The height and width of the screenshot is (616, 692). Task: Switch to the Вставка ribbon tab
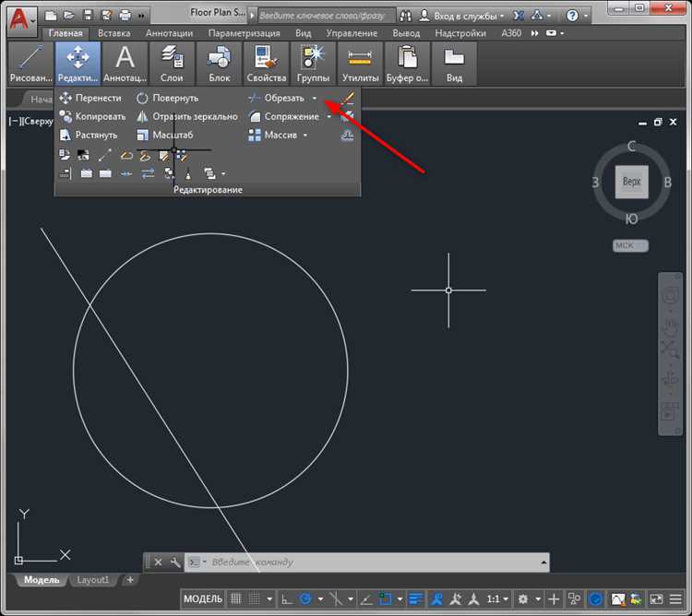[113, 32]
